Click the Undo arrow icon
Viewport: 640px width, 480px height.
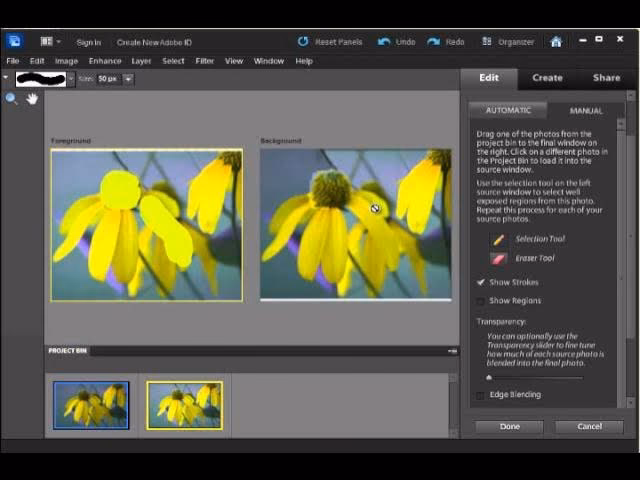point(383,42)
